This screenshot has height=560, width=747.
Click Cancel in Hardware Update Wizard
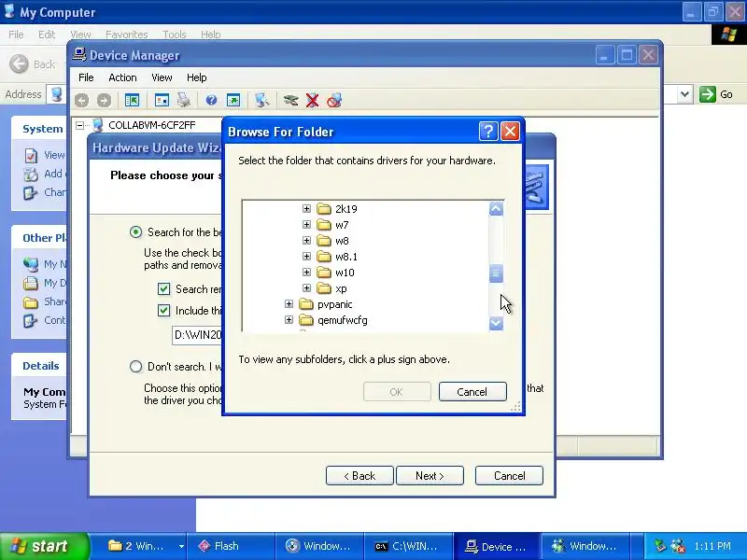(509, 476)
